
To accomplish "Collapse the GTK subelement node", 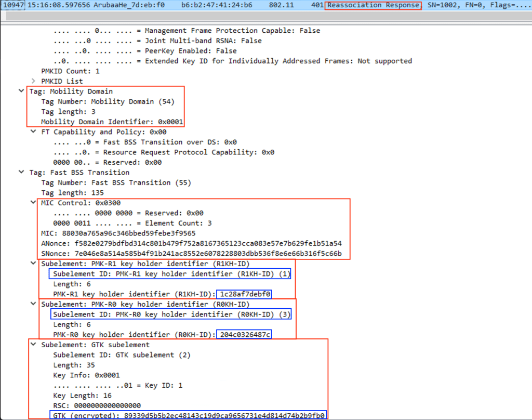I will tap(34, 345).
